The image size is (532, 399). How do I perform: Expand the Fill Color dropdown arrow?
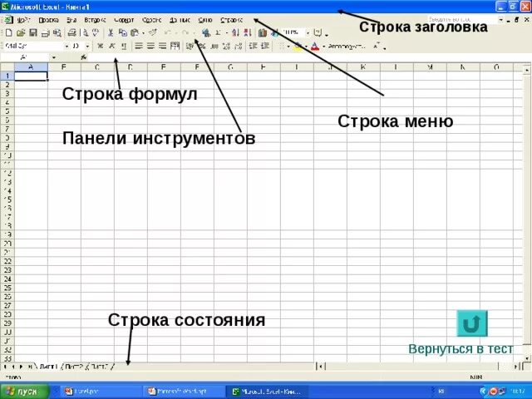pyautogui.click(x=306, y=47)
